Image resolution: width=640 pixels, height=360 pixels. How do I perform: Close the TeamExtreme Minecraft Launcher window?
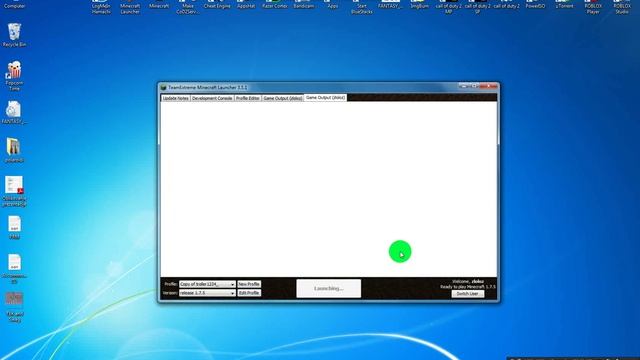pos(488,86)
